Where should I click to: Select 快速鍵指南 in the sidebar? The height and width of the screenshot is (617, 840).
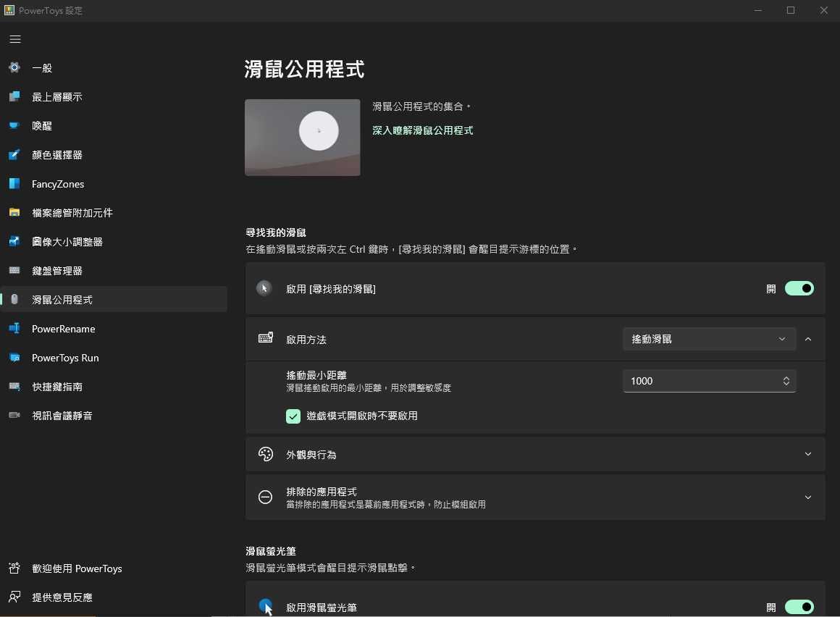click(57, 387)
